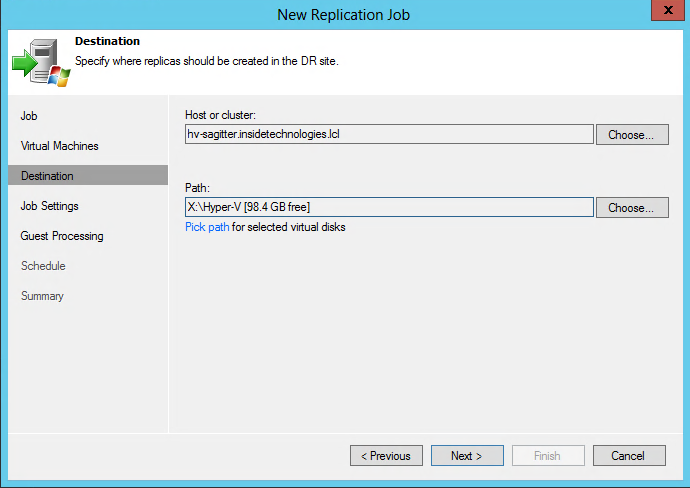This screenshot has width=690, height=488.
Task: Switch to the Job Settings step
Action: [x=50, y=206]
